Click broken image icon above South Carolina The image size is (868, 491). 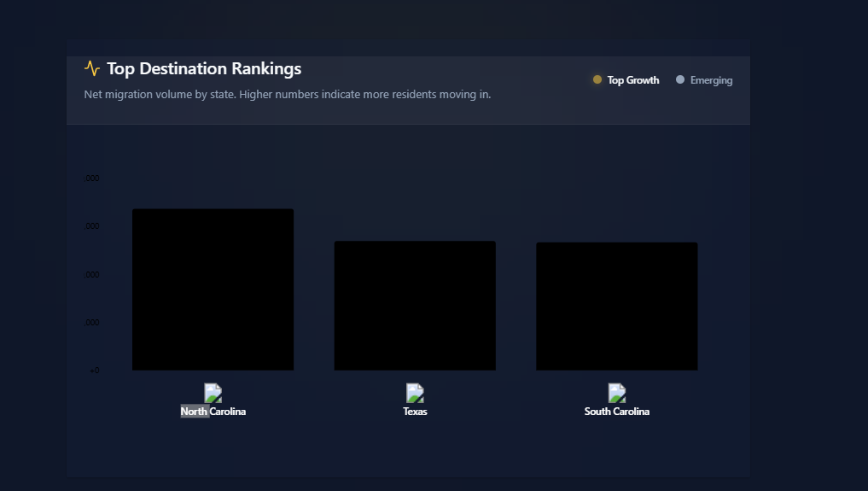coord(617,393)
